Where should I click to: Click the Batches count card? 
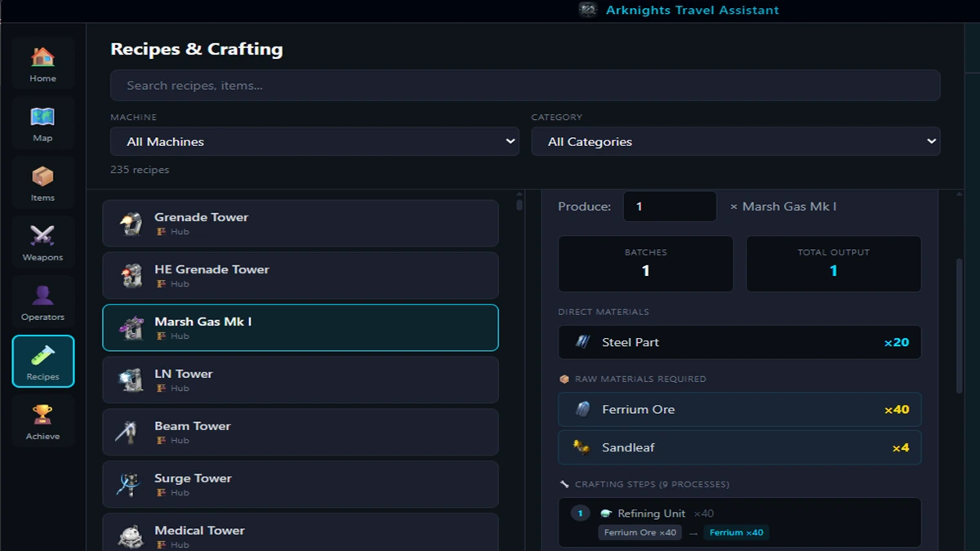point(646,264)
